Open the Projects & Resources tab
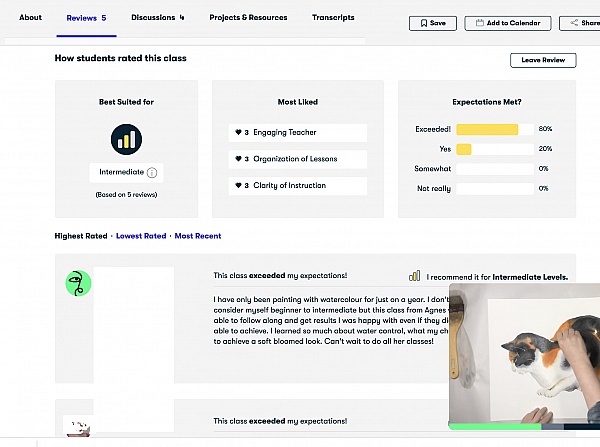This screenshot has height=447, width=600. pos(248,18)
